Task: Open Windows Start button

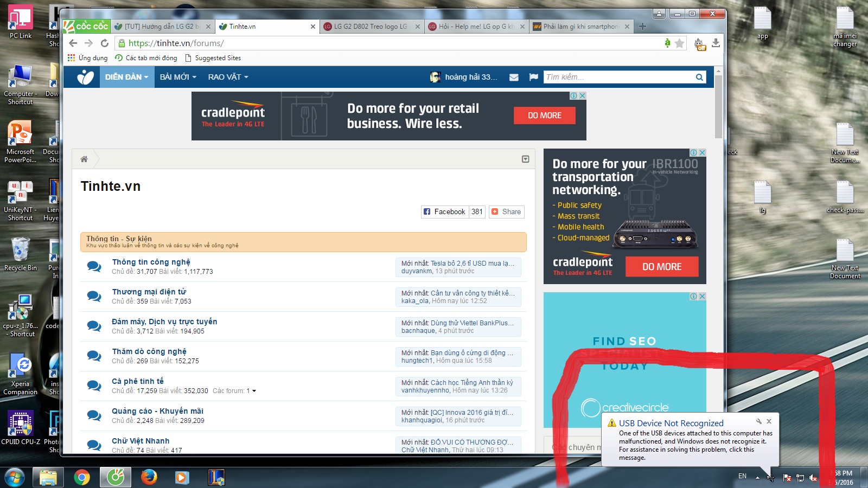Action: (15, 477)
